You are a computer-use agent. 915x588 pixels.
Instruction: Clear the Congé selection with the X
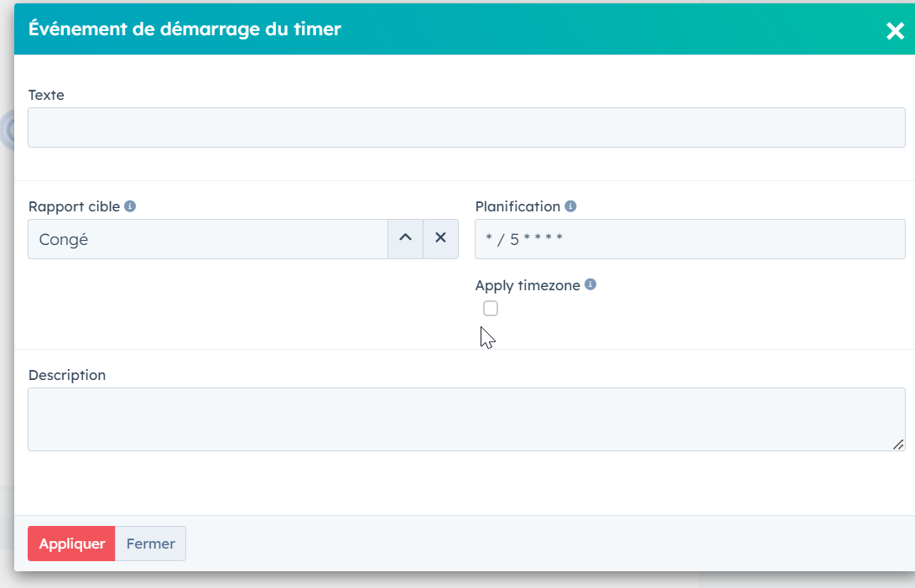point(440,238)
